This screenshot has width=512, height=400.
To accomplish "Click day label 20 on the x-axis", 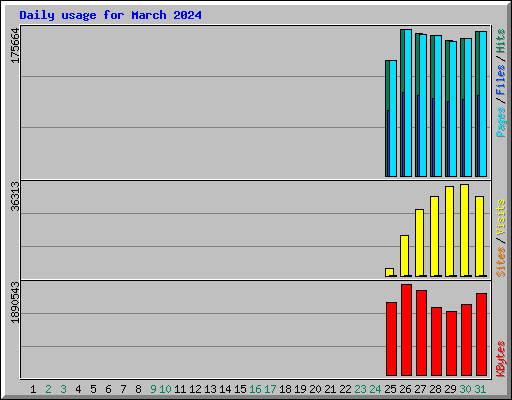I will (315, 389).
